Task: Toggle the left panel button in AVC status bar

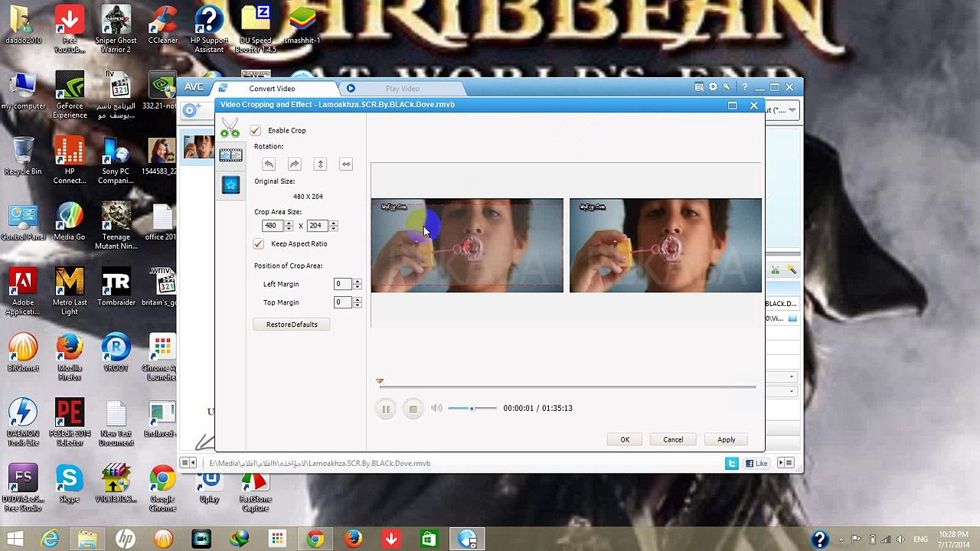Action: click(x=188, y=463)
